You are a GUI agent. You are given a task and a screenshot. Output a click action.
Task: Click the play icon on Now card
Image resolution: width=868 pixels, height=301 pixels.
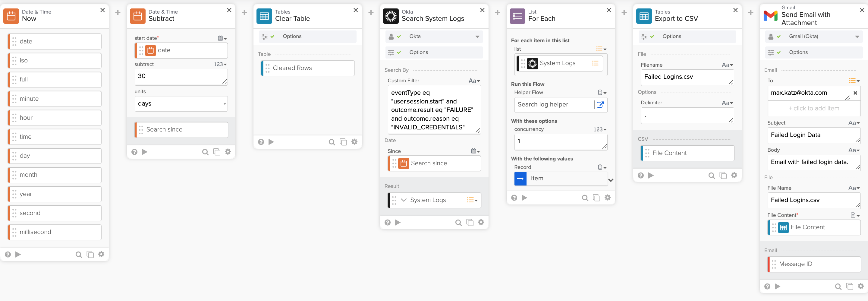pyautogui.click(x=18, y=255)
